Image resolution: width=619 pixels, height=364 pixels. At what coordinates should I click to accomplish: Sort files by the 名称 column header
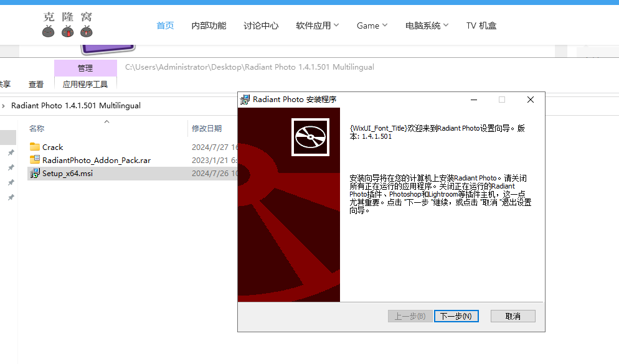coord(37,129)
